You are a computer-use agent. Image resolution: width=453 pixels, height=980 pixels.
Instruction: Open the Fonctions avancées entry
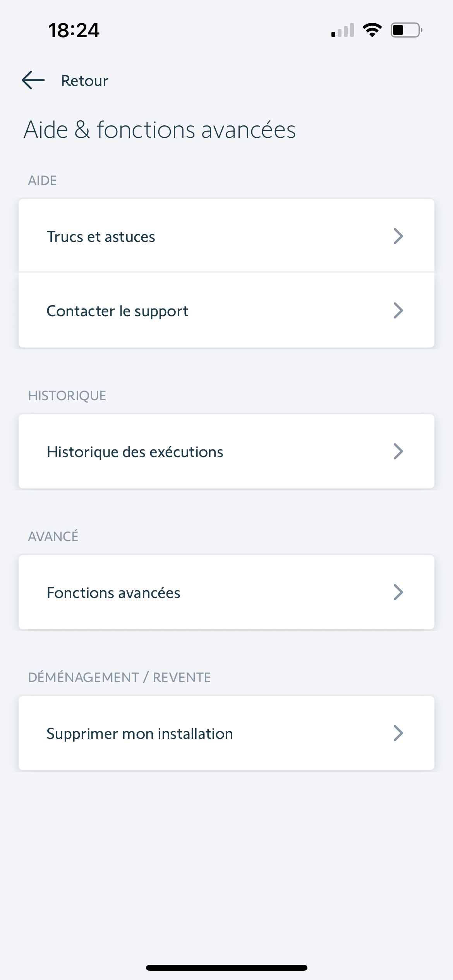(x=113, y=593)
